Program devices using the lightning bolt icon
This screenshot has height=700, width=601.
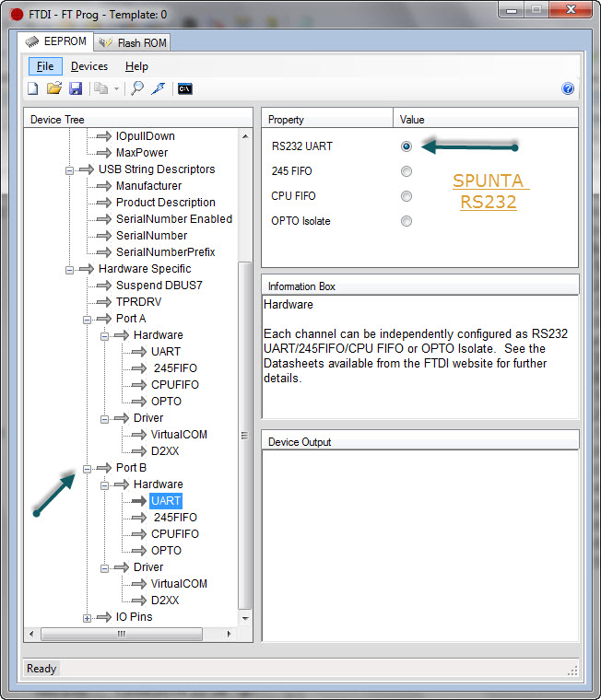tap(159, 88)
